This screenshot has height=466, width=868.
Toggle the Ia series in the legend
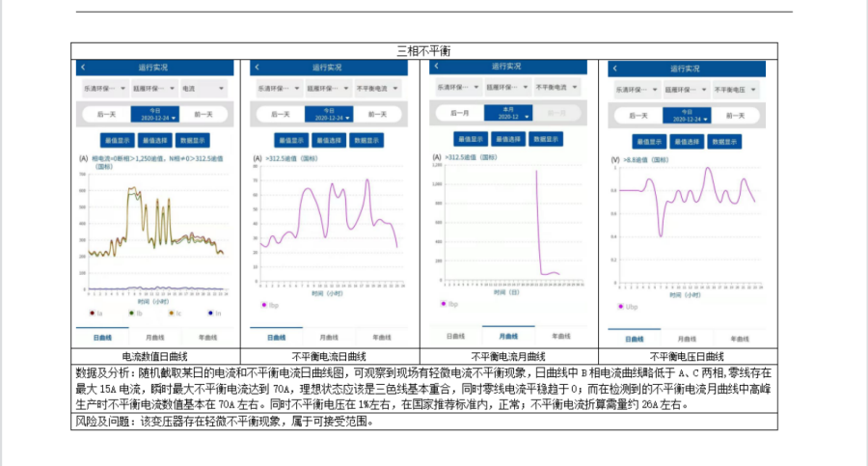pyautogui.click(x=93, y=314)
